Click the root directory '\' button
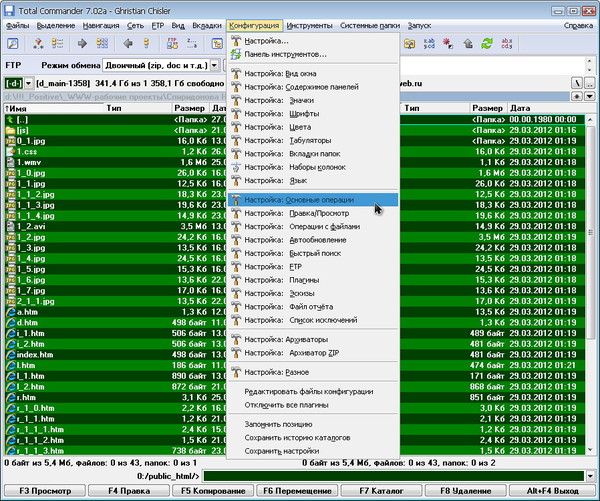Image resolution: width=600 pixels, height=501 pixels. (x=577, y=83)
